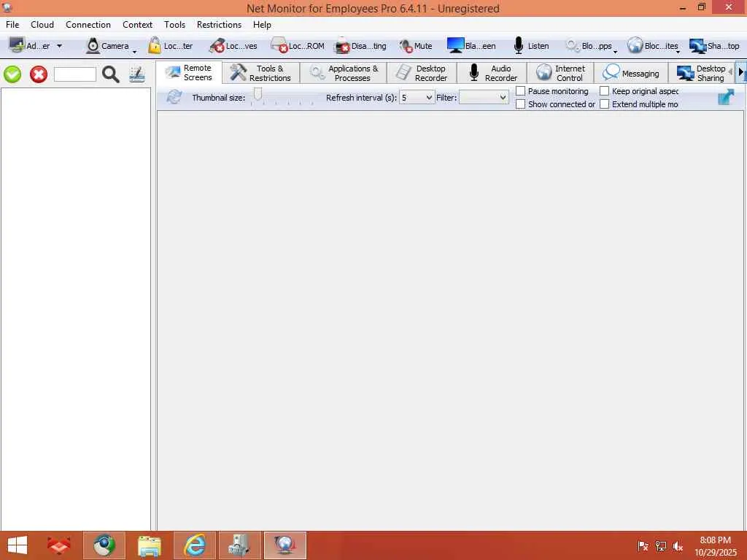Click the Blank screen monitor icon
This screenshot has width=747, height=560.
455,46
